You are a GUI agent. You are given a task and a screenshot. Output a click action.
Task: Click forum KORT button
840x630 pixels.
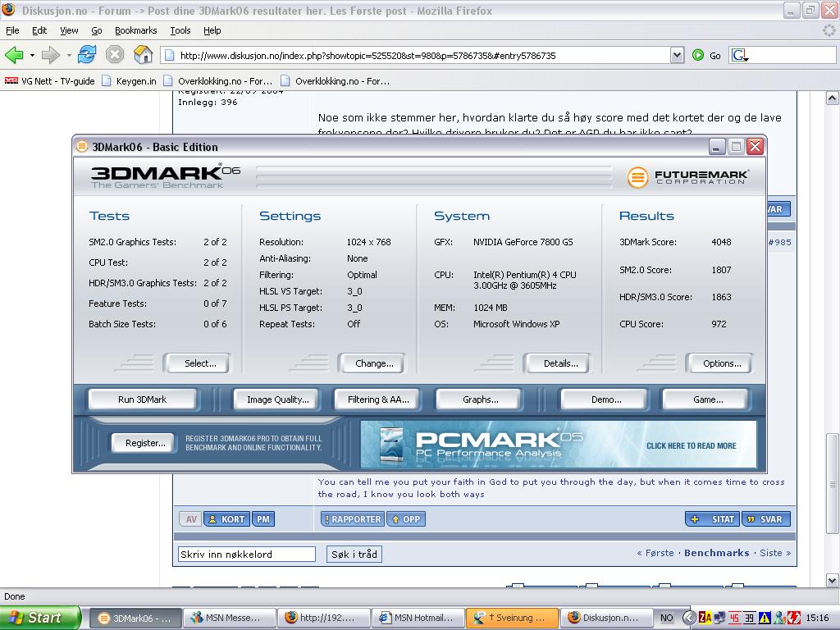[226, 519]
